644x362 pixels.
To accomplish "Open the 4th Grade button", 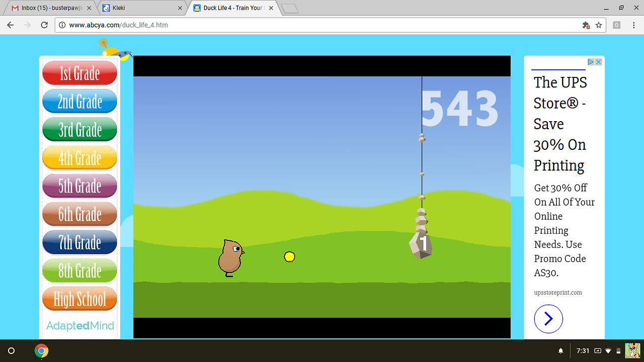I will click(79, 158).
